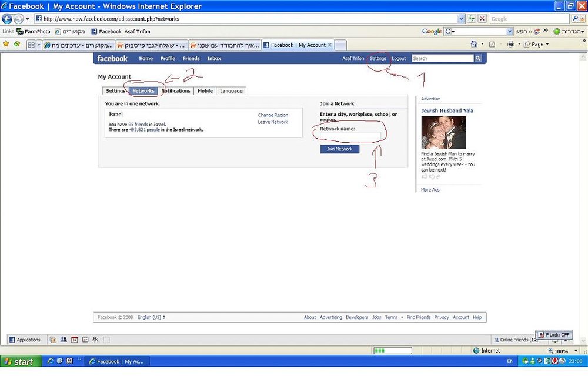Open the Applications menu in Facebook bar
Image resolution: width=588 pixels, height=376 pixels.
pyautogui.click(x=24, y=340)
